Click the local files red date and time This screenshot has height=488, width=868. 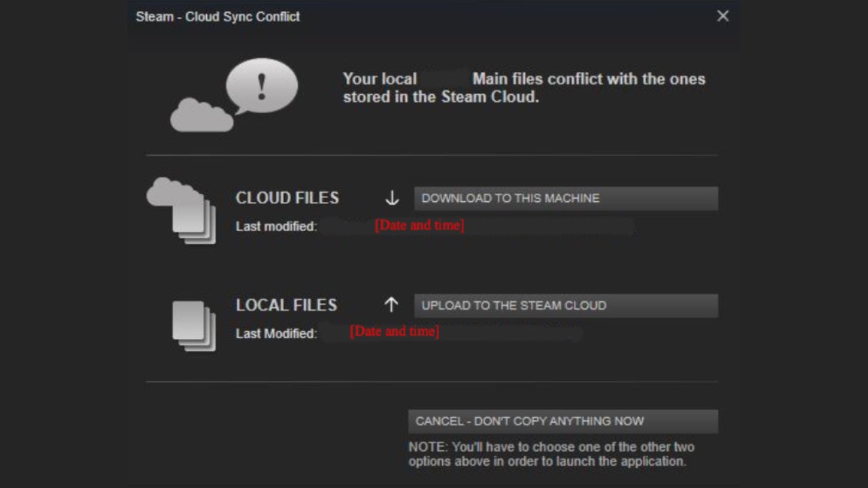[394, 331]
